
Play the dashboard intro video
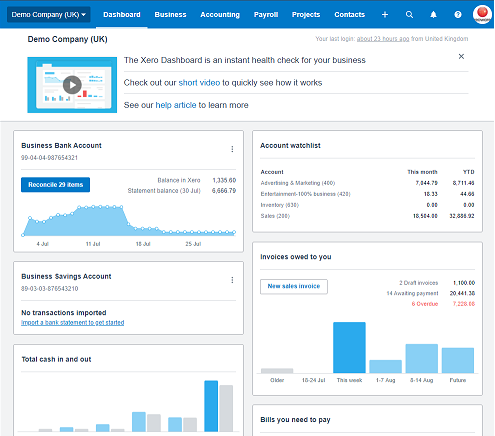[x=72, y=85]
